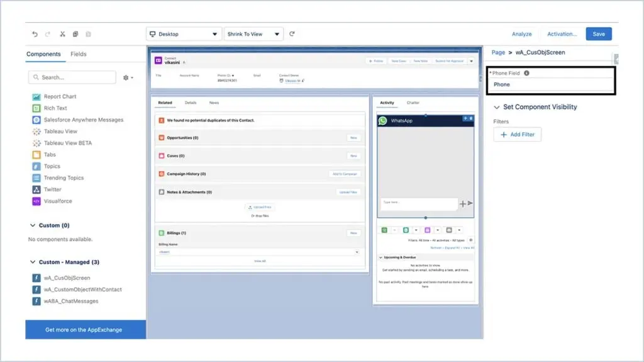
Task: Select the Details tab
Action: (x=191, y=103)
